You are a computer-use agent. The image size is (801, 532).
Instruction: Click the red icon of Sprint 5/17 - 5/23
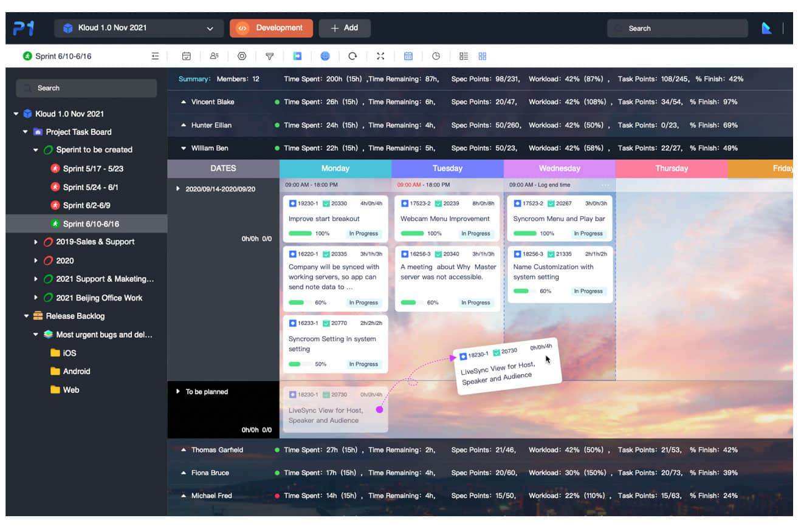[55, 168]
